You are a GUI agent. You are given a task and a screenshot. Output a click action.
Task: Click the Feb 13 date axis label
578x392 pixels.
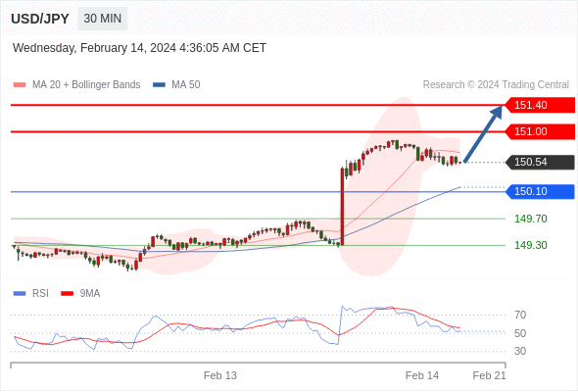click(220, 375)
